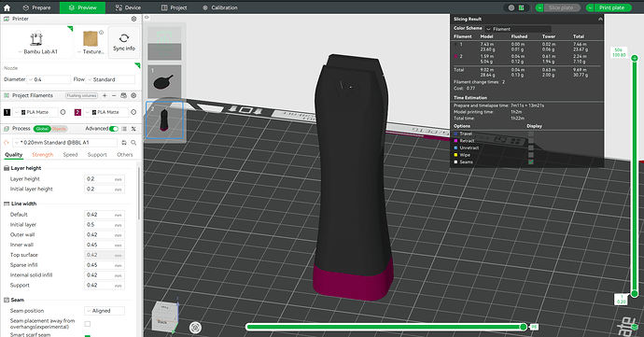Add a filament with the plus icon
Screen dimensions: 644x337
(x=105, y=95)
